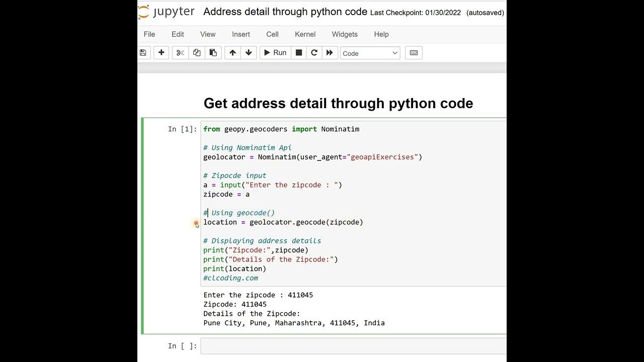644x362 pixels.
Task: Open the Edit menu
Action: click(x=178, y=34)
